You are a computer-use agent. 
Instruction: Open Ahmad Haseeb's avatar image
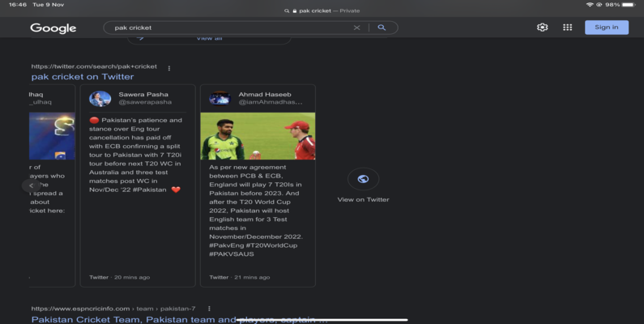point(220,99)
